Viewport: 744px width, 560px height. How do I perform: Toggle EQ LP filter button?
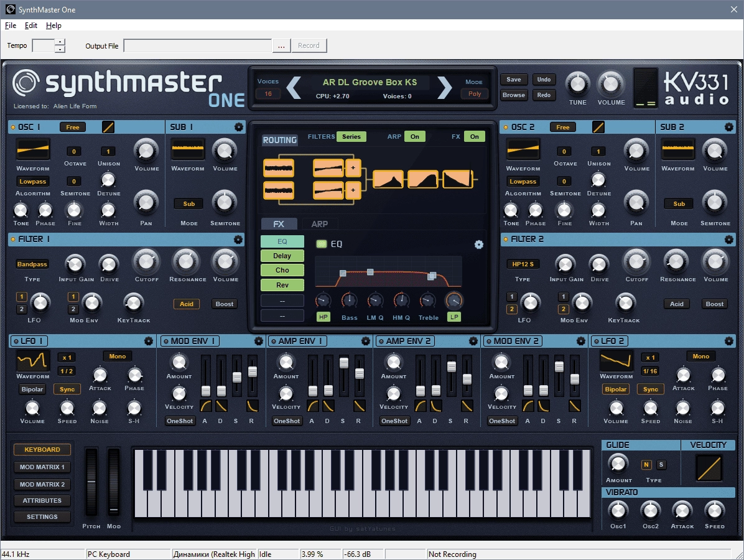click(454, 317)
